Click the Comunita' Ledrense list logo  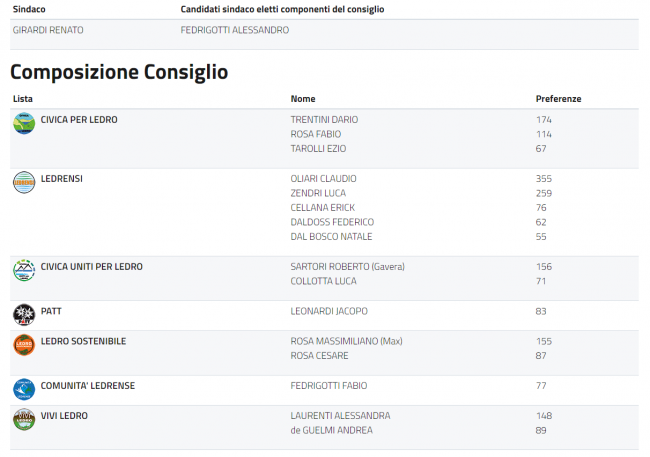pyautogui.click(x=24, y=389)
